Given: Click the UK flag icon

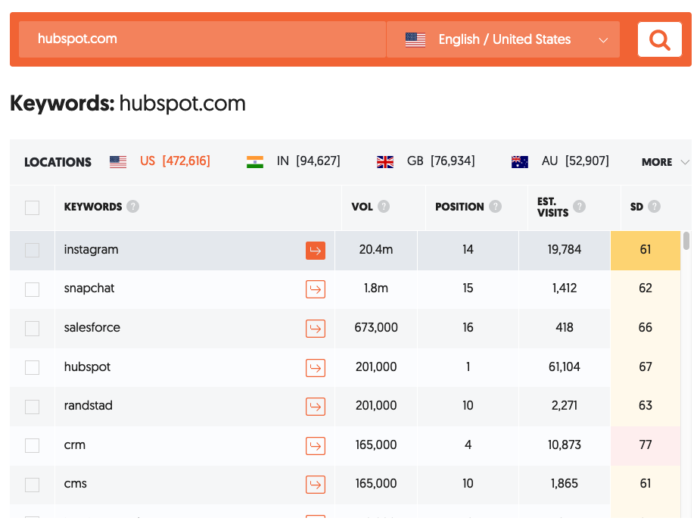Looking at the screenshot, I should coord(385,162).
